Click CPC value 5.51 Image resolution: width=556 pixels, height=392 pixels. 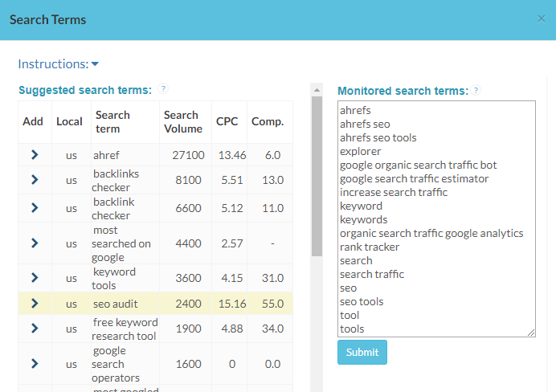[x=232, y=180]
